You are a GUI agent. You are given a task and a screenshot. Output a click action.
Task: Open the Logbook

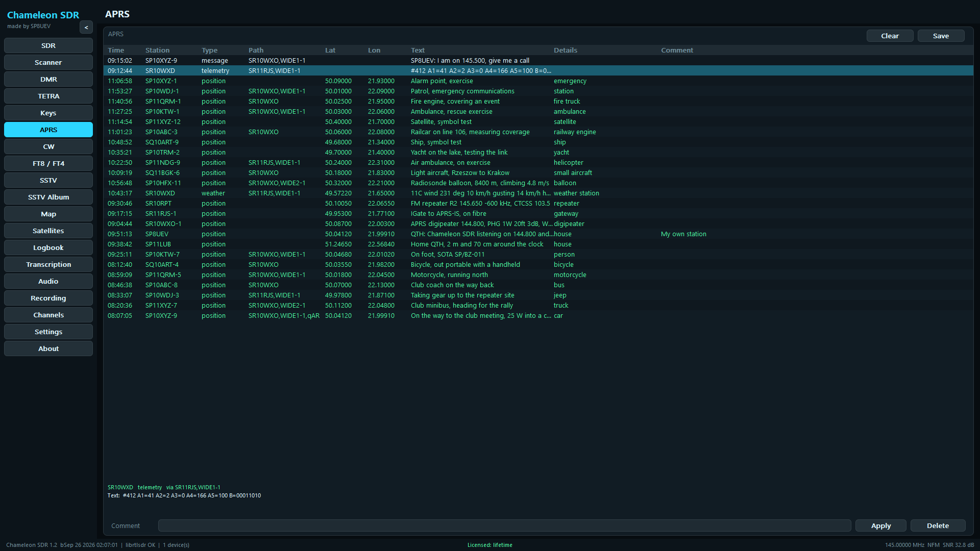pos(48,247)
